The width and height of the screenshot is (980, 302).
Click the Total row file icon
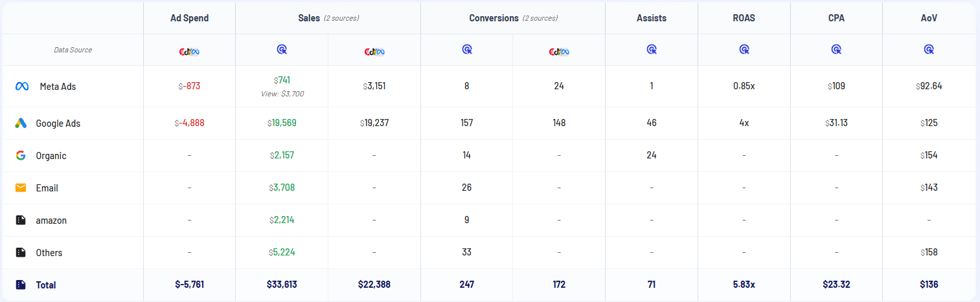21,285
